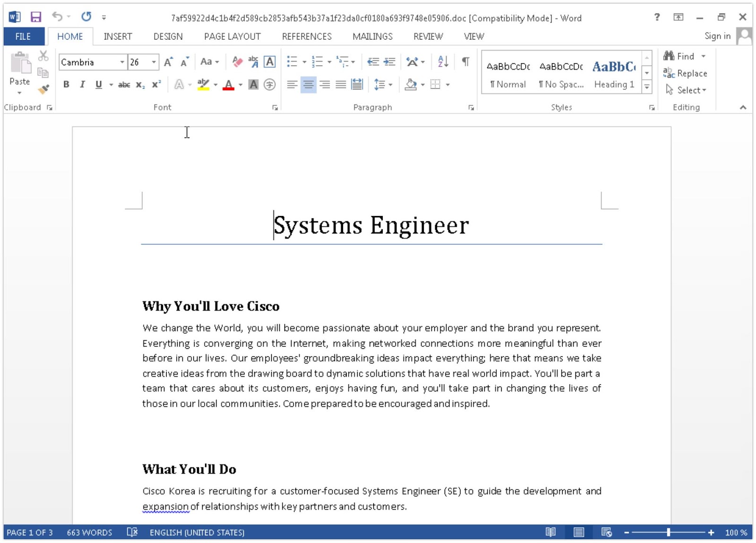Show paragraph marks with Show/Hide button
Screen dimensions: 756x543
(x=465, y=61)
